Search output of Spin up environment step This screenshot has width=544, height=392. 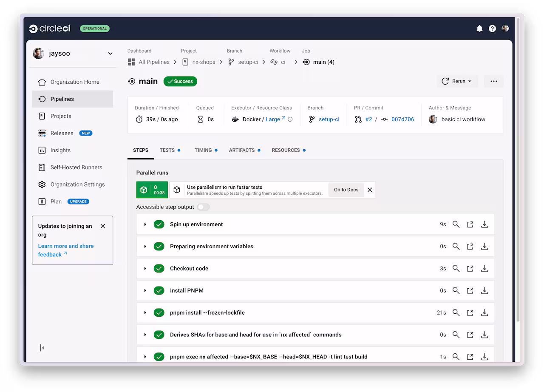pyautogui.click(x=456, y=224)
